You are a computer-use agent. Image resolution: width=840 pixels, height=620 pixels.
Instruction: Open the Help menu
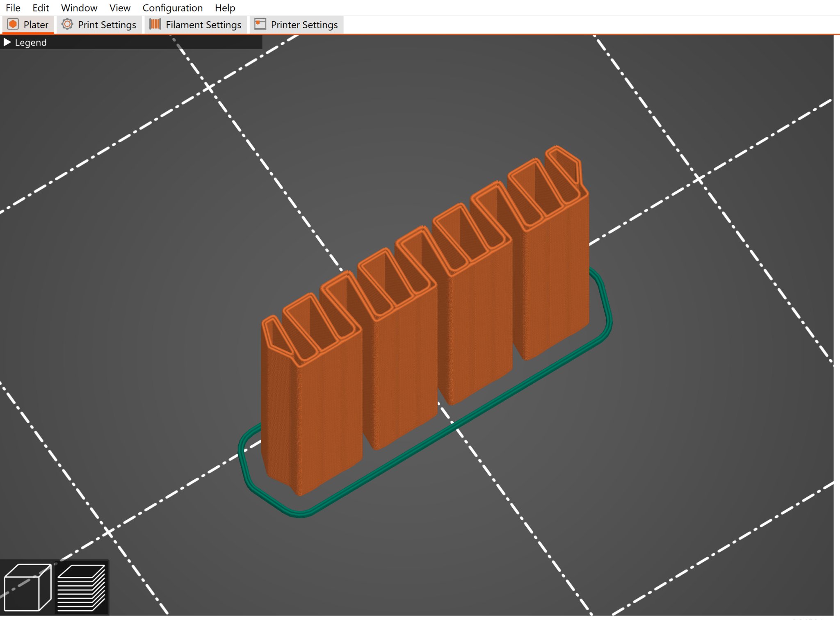225,8
